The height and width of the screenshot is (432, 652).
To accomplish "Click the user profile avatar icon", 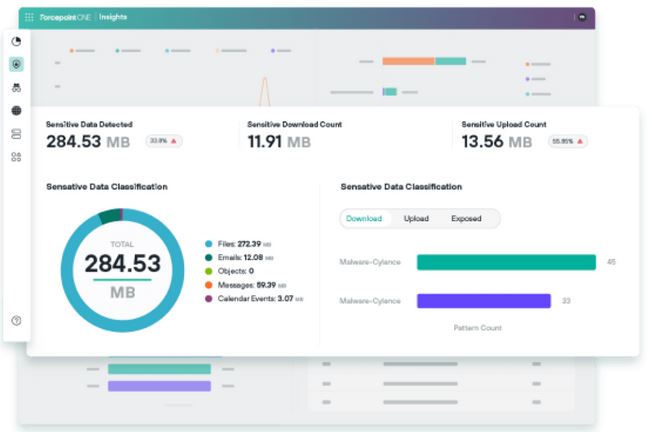I will click(x=582, y=17).
